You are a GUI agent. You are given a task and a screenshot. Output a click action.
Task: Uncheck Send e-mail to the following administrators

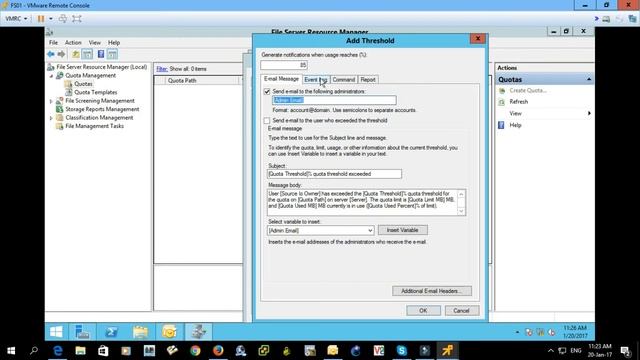267,91
